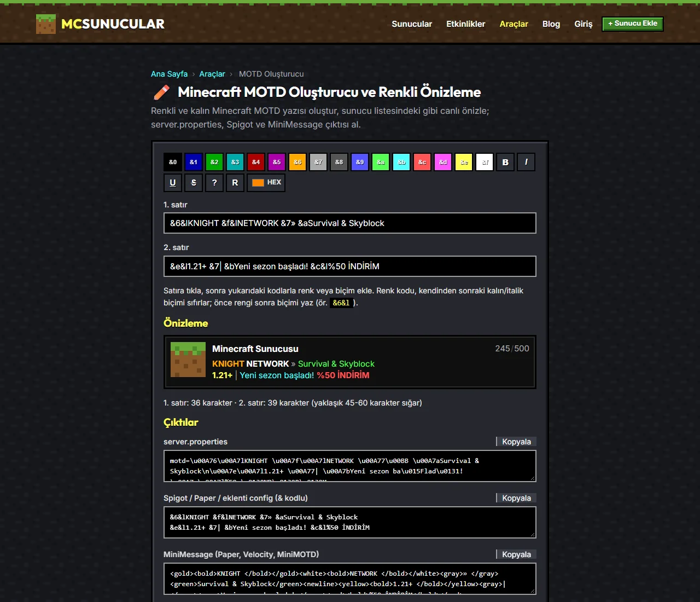This screenshot has width=700, height=602.
Task: Click the "1. satır: 36 karakter" counter text
Action: click(x=198, y=403)
